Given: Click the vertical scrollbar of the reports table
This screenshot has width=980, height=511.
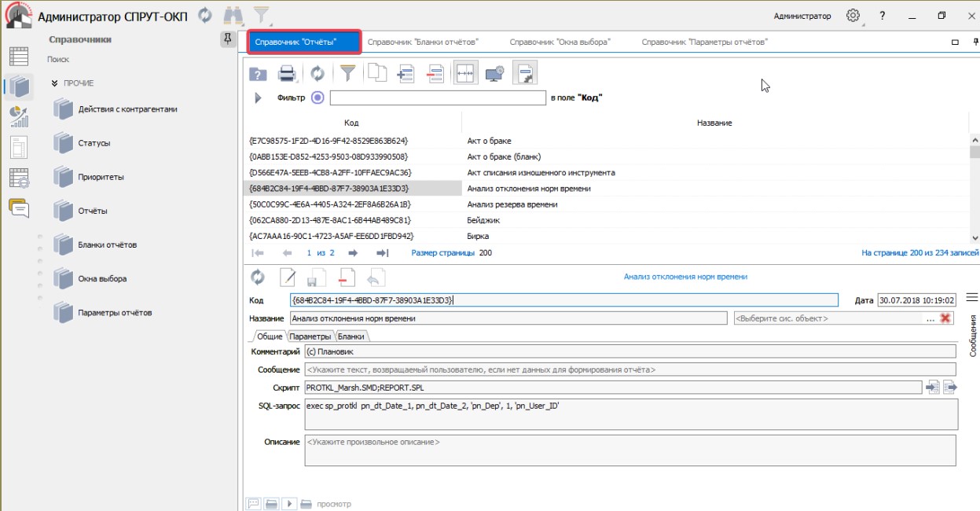Looking at the screenshot, I should click(x=974, y=189).
